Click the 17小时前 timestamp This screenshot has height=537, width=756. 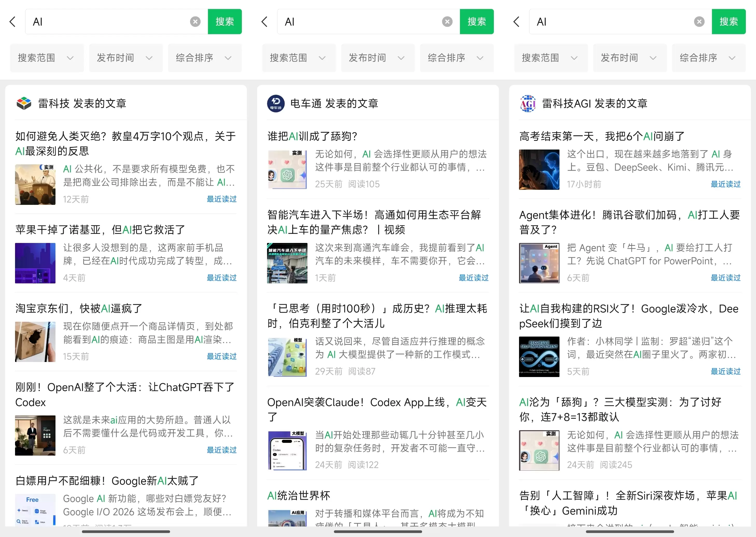(x=584, y=184)
